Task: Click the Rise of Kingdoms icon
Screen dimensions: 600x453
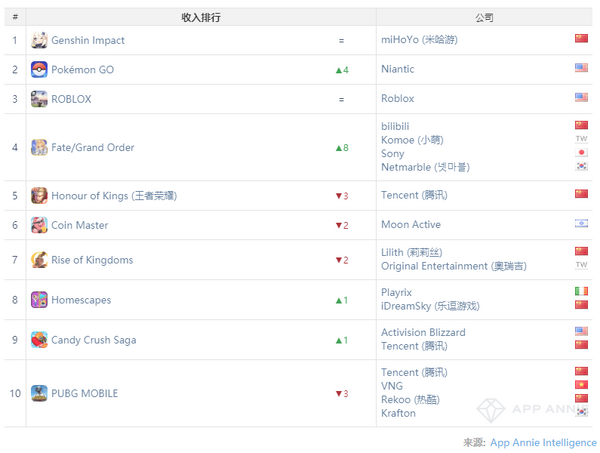Action: pyautogui.click(x=39, y=260)
